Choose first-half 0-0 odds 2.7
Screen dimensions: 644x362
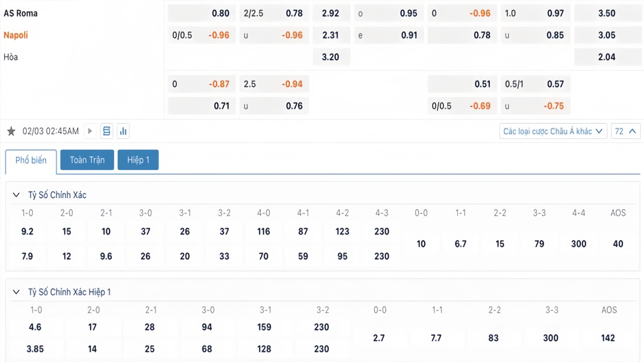click(x=379, y=338)
